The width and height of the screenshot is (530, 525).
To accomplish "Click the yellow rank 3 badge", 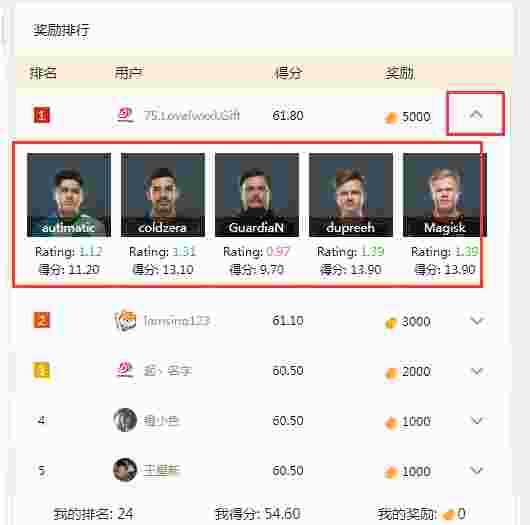I will click(42, 371).
